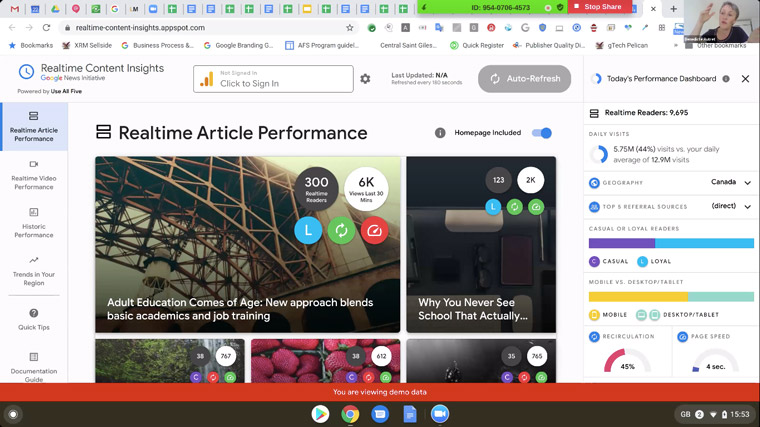
Task: Click to Sign In with Analytics
Action: 273,79
